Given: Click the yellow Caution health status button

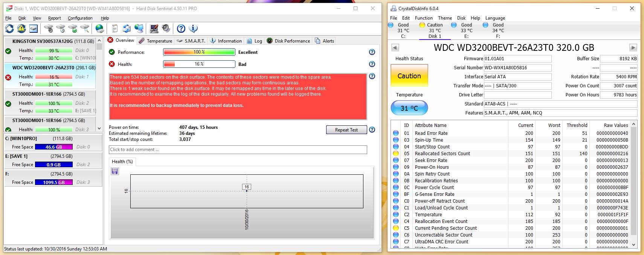Looking at the screenshot, I should (409, 76).
